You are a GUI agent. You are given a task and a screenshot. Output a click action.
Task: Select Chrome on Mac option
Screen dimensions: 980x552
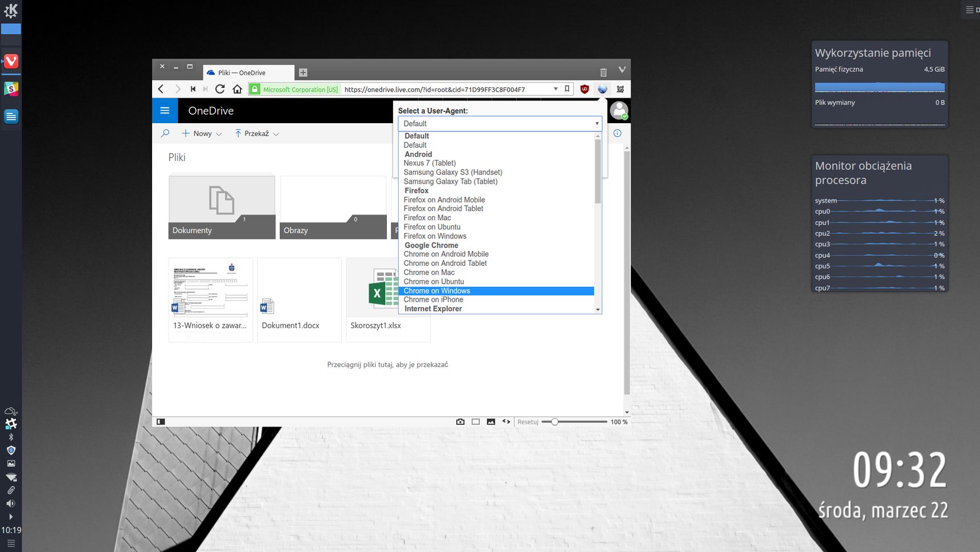pos(429,273)
